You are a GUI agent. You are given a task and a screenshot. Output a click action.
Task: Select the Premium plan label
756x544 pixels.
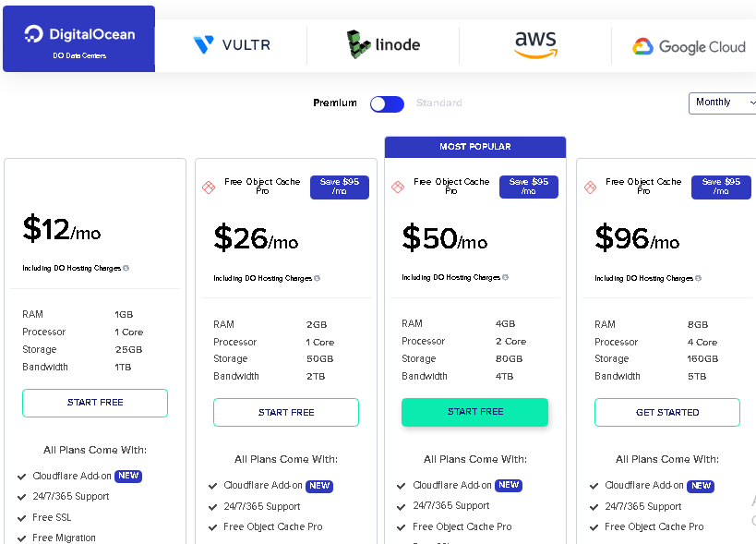(x=335, y=103)
